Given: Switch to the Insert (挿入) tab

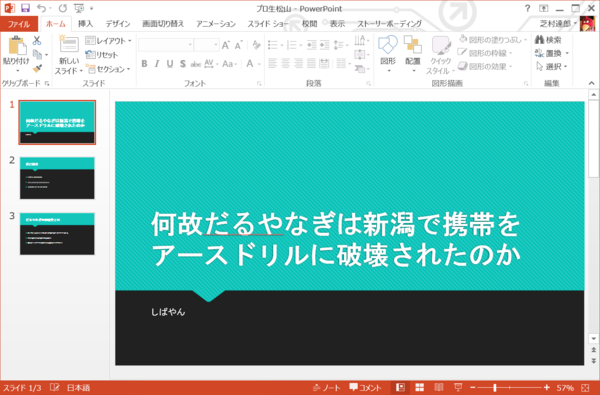Looking at the screenshot, I should tap(85, 24).
